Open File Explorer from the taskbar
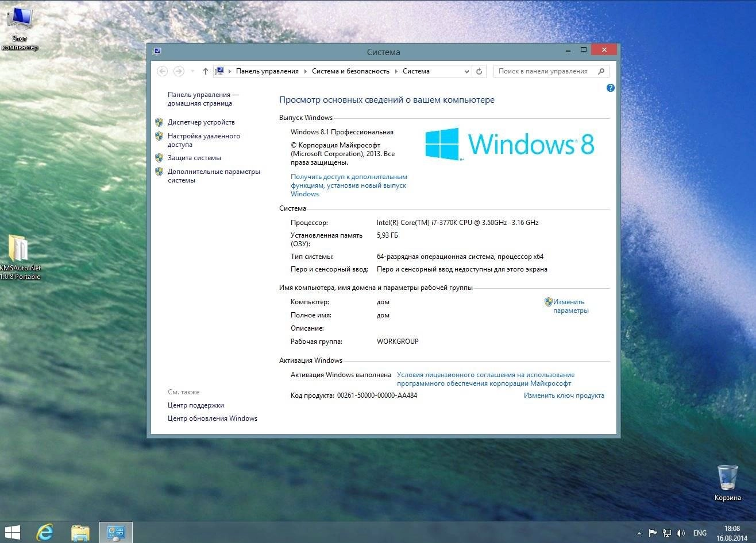 click(x=80, y=532)
